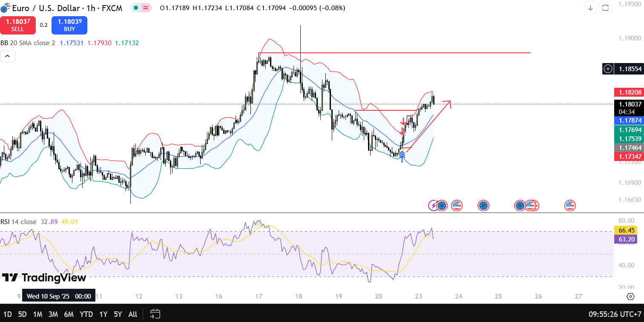Viewport: 644px width, 322px height.
Task: Open the RSI 14 close indicator legend
Action: point(18,222)
